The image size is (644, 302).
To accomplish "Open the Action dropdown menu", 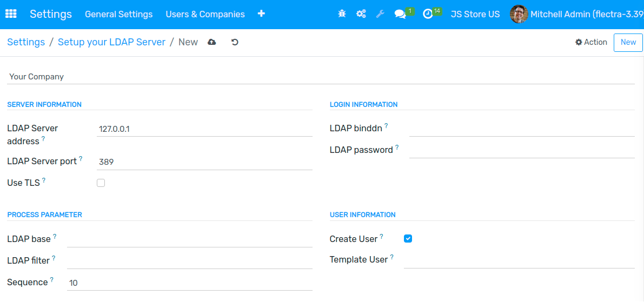I will pos(591,42).
